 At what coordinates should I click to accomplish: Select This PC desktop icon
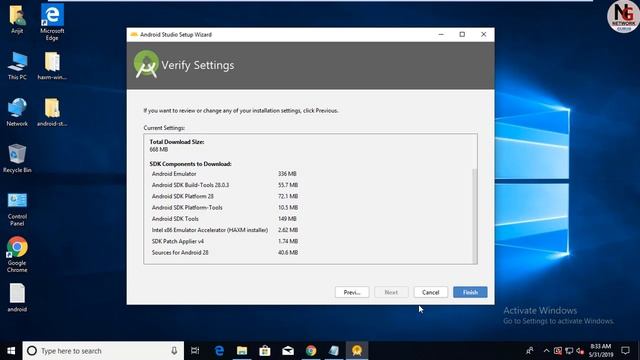17,66
